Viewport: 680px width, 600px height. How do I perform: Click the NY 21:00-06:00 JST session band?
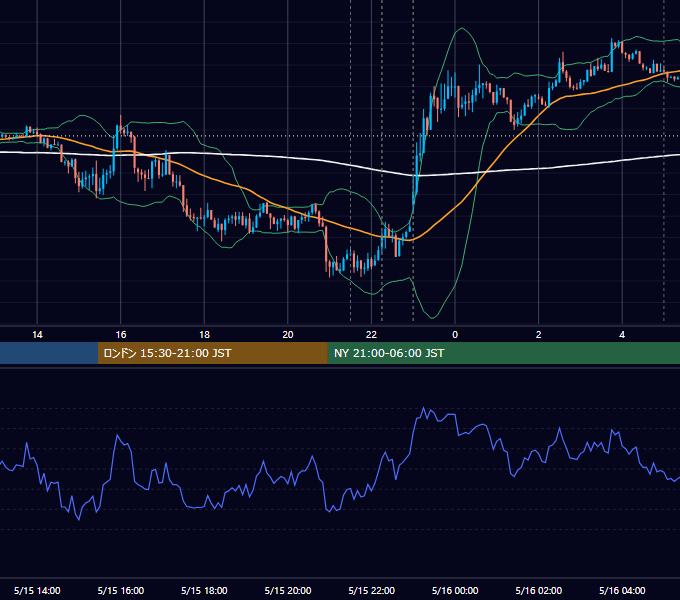(x=503, y=353)
